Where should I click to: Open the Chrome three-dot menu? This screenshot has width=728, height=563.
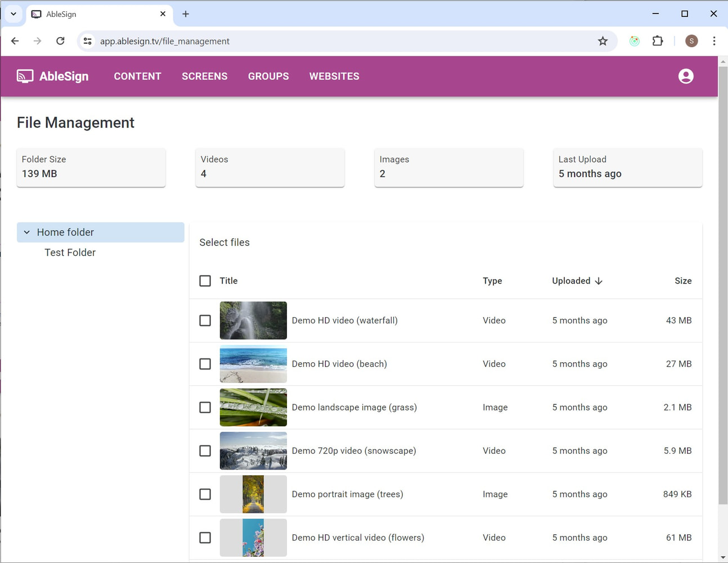714,40
